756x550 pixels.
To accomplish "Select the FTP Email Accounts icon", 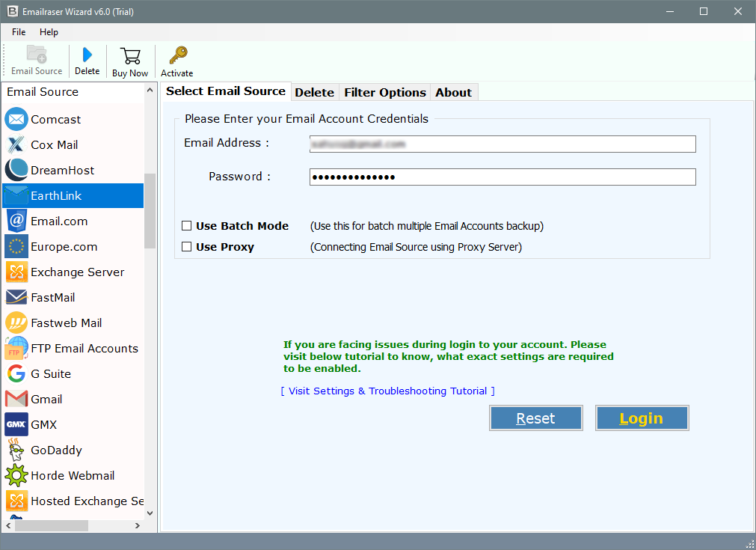I will (x=16, y=349).
